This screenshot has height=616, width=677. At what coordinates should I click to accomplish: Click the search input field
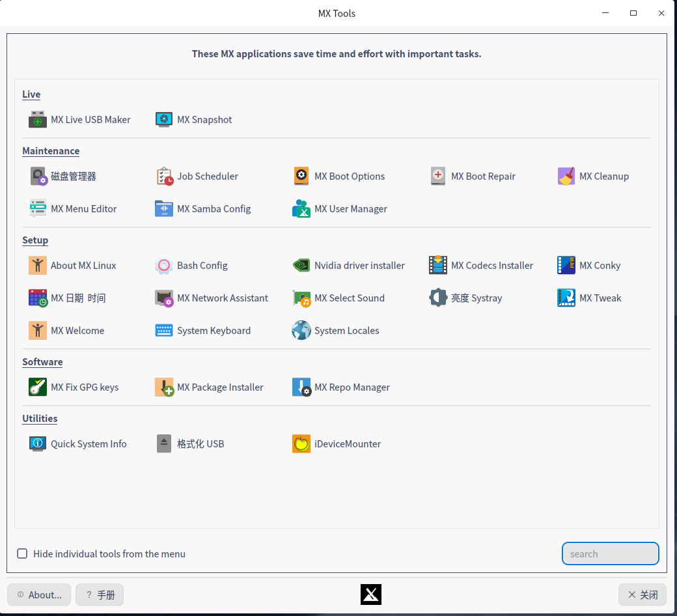(x=610, y=554)
